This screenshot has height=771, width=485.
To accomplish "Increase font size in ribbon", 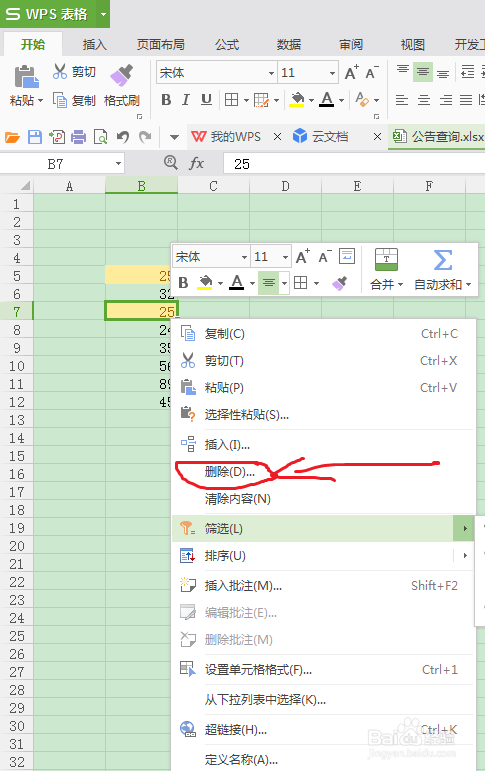I will point(351,73).
